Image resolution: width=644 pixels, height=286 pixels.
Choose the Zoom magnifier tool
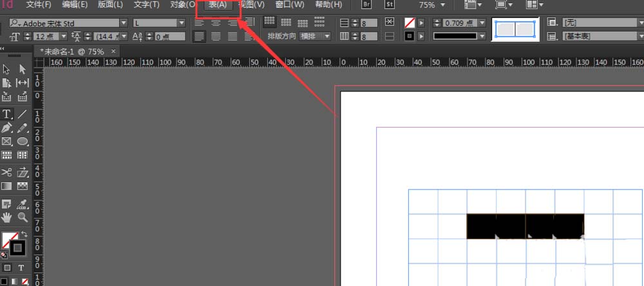tap(23, 217)
